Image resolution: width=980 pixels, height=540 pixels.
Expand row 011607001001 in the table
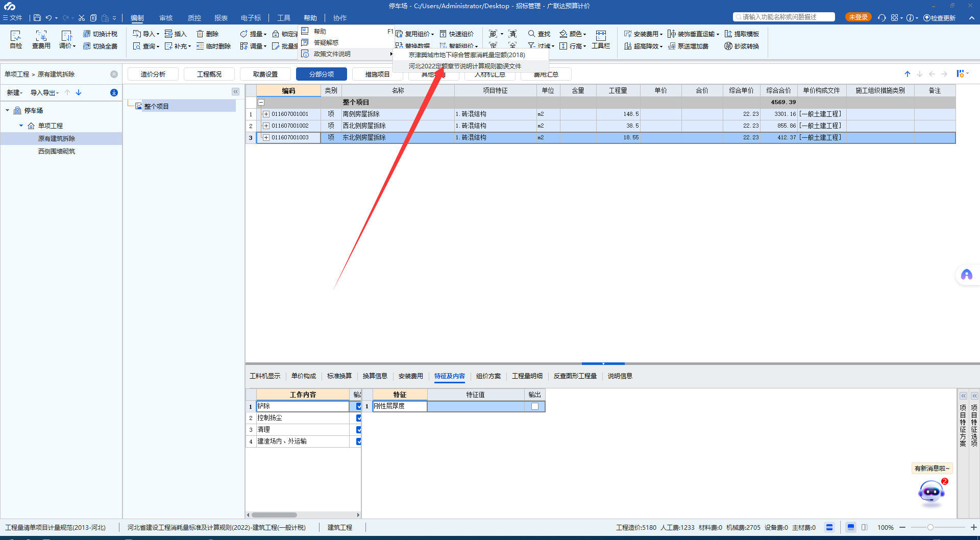tap(266, 114)
